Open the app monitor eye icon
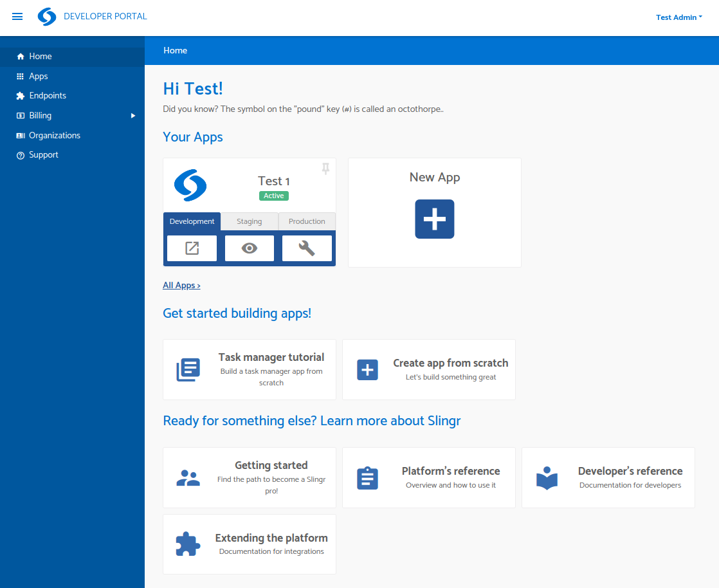The height and width of the screenshot is (588, 719). (x=250, y=248)
